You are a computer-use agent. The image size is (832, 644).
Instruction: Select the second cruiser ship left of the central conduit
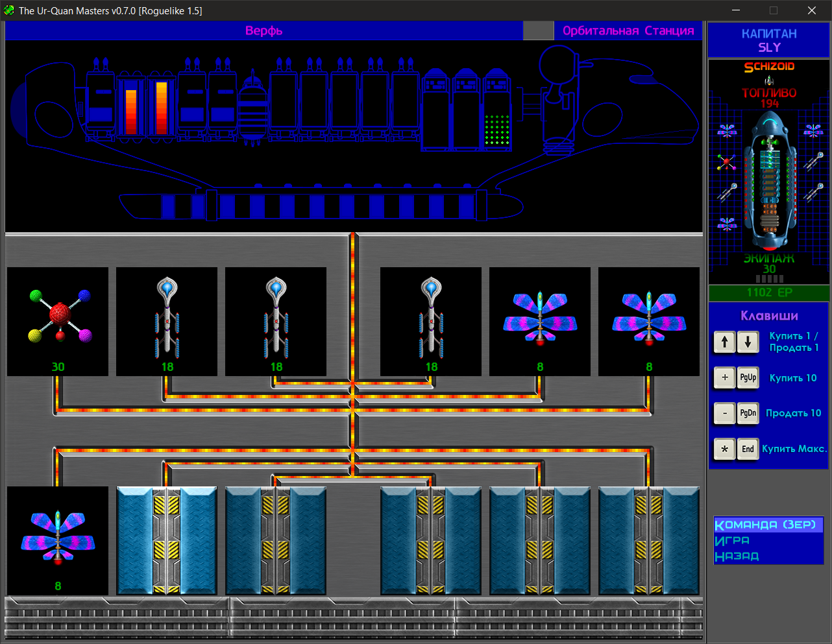click(276, 322)
